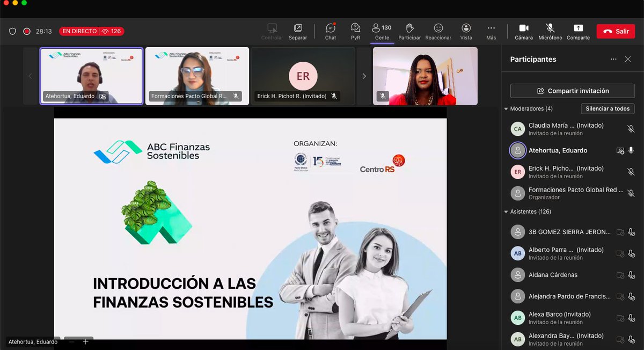
Task: Toggle Alberto Parra's microphone permission icon
Action: (x=631, y=253)
